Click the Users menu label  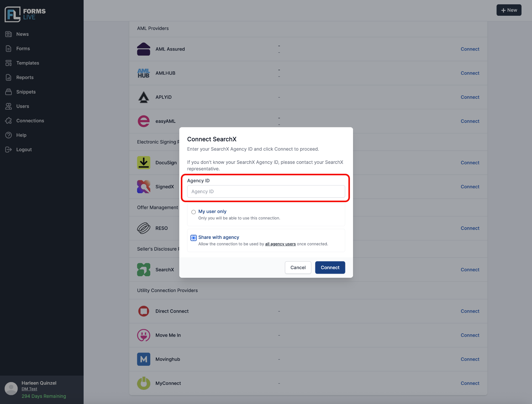pyautogui.click(x=23, y=106)
